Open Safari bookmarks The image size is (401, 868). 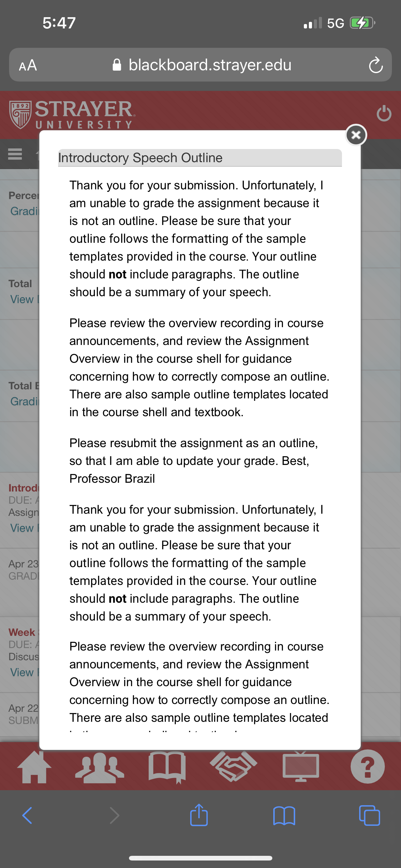click(284, 816)
